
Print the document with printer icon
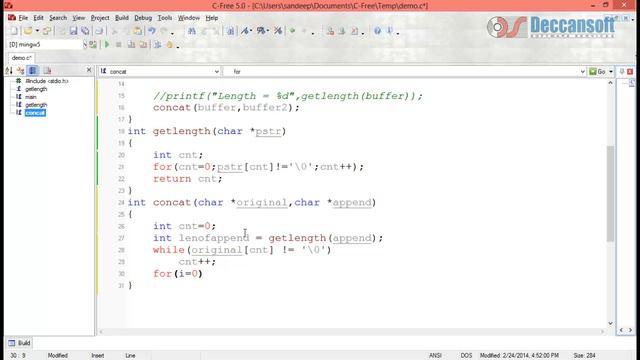[98, 31]
